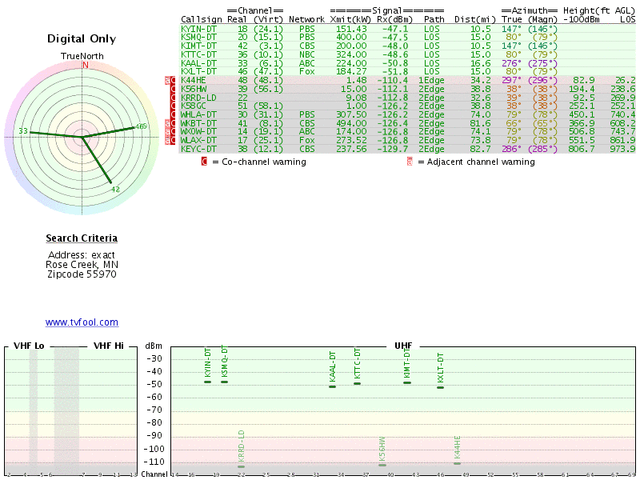Click the Rx(dBm) column header
Viewport: 640px width, 480px height.
coord(395,20)
